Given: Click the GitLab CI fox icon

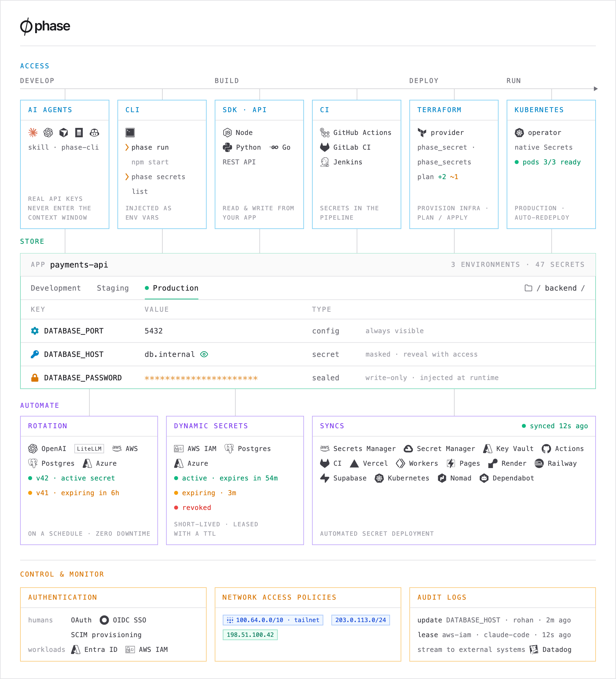Looking at the screenshot, I should click(325, 147).
